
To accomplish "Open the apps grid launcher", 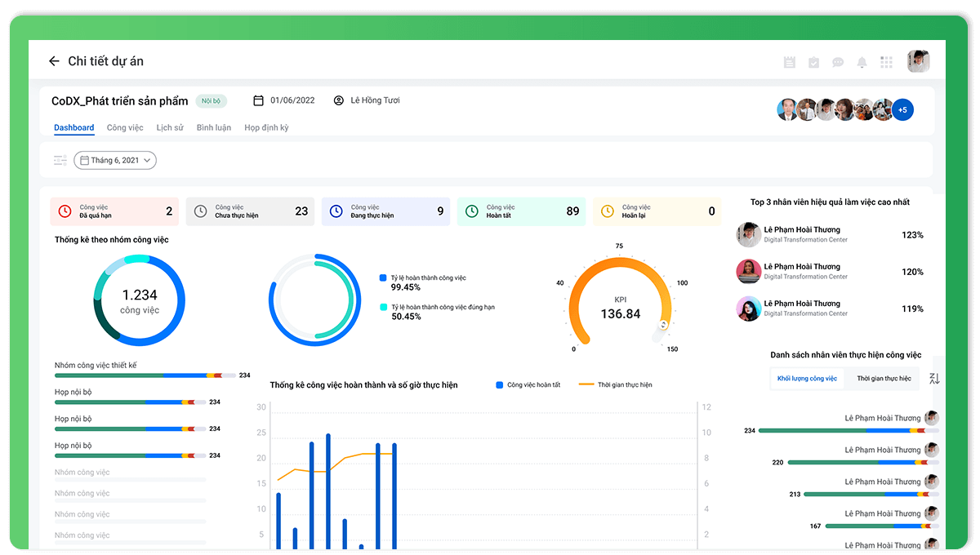I will [x=886, y=62].
